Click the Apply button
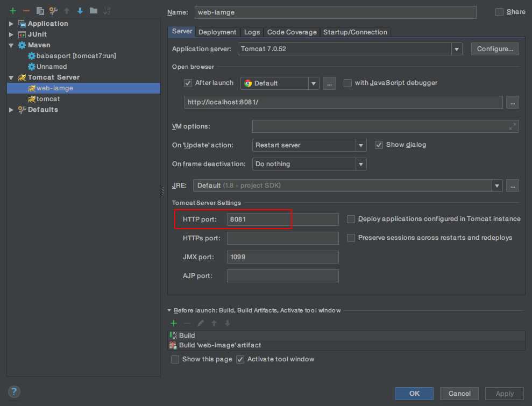The image size is (532, 406). point(505,394)
